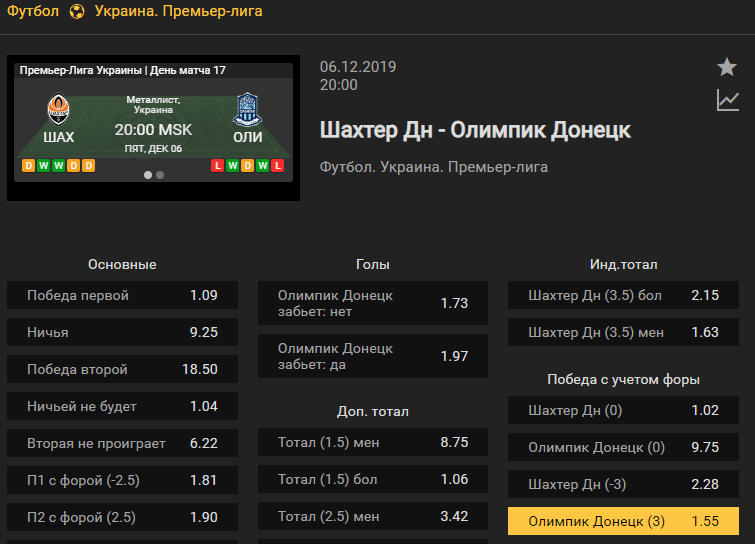This screenshot has height=544, width=755.
Task: Open Украина. Премьер-лига breadcrumb link
Action: pyautogui.click(x=179, y=11)
